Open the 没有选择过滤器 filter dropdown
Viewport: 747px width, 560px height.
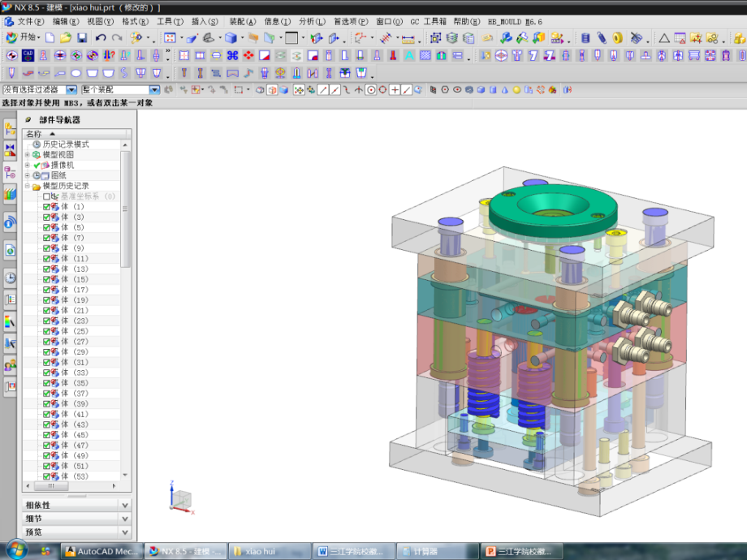(71, 89)
